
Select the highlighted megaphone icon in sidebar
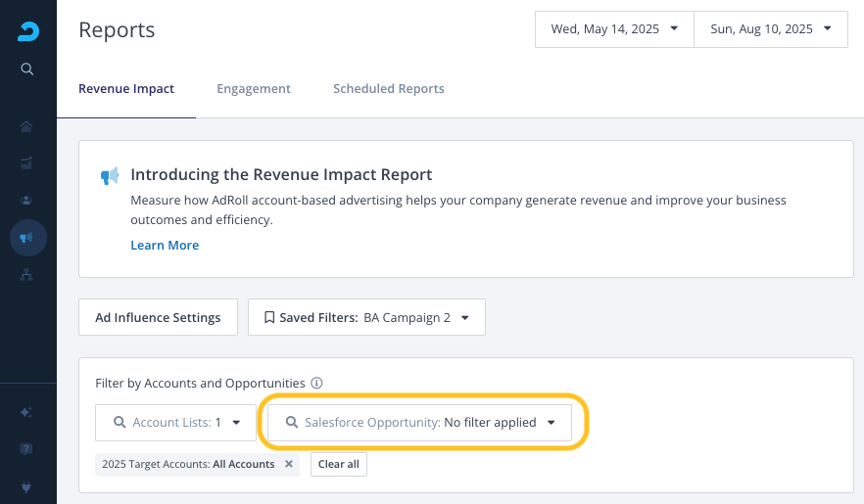27,238
